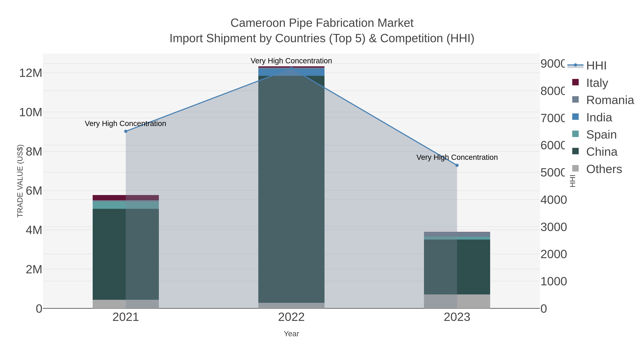The width and height of the screenshot is (644, 362).
Task: Click the 'Very High Concentration' label for 2022
Action: [291, 61]
